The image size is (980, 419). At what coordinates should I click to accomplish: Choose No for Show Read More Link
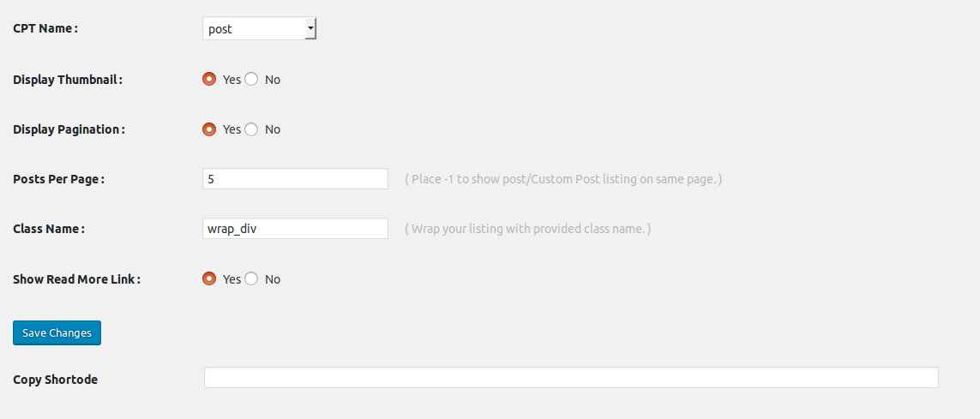(252, 279)
